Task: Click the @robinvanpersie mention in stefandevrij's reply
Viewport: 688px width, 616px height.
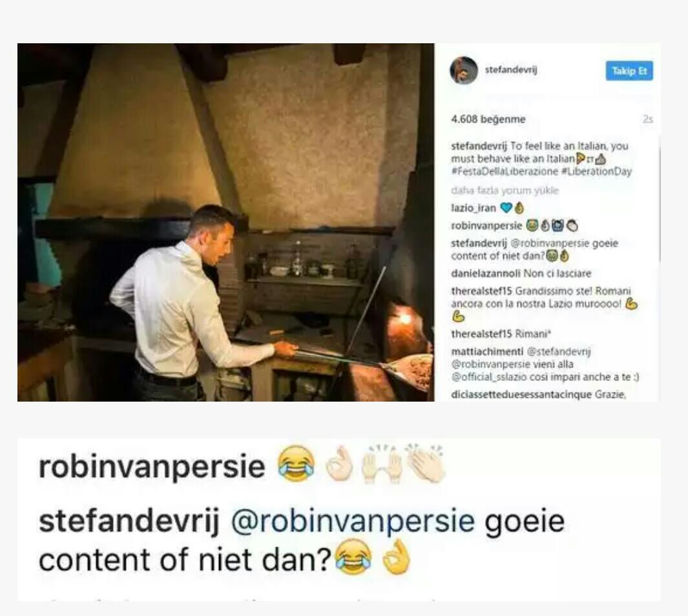Action: (x=549, y=243)
